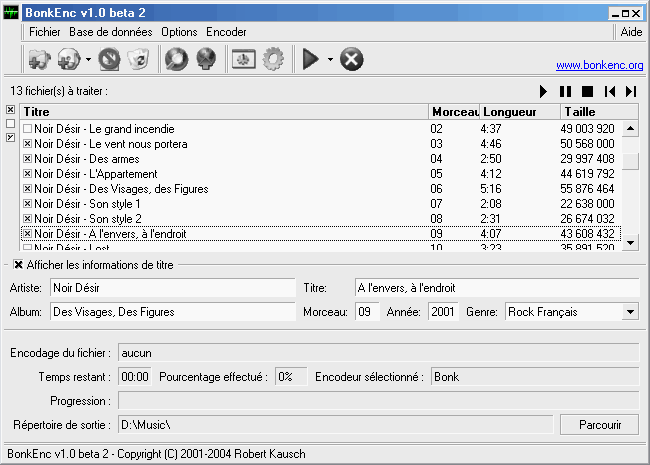Image resolution: width=650 pixels, height=465 pixels.
Task: Click the invert track selection icon
Action: (11, 137)
